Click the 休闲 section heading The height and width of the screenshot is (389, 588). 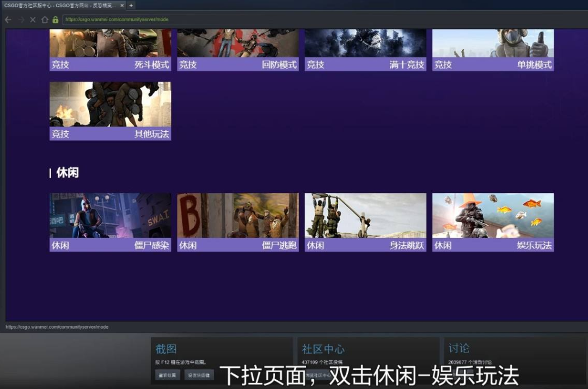pos(68,173)
